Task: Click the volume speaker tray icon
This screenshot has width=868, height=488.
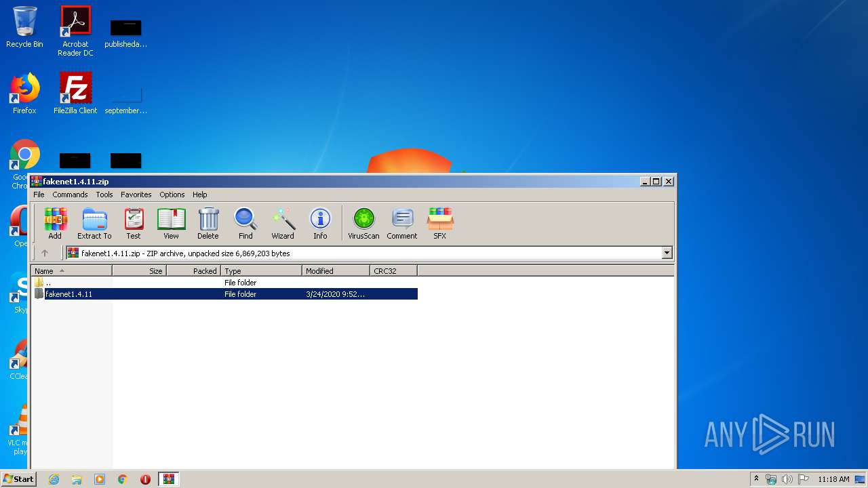Action: pos(787,479)
